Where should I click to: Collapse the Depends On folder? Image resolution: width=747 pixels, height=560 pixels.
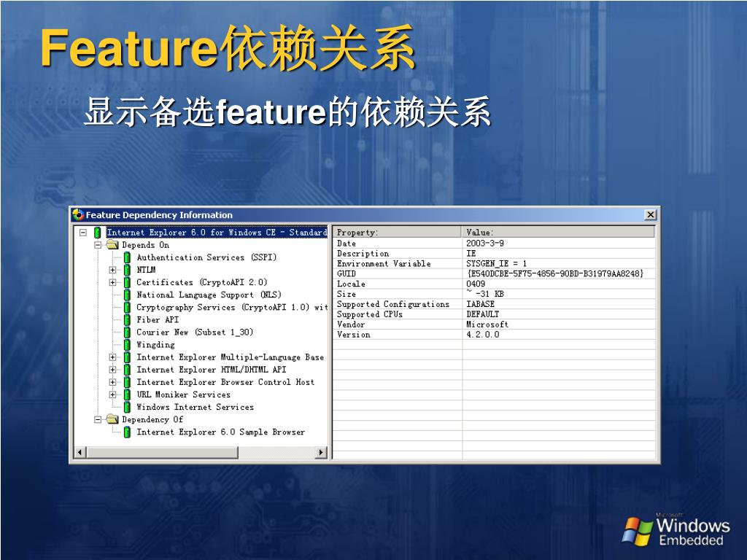(98, 245)
